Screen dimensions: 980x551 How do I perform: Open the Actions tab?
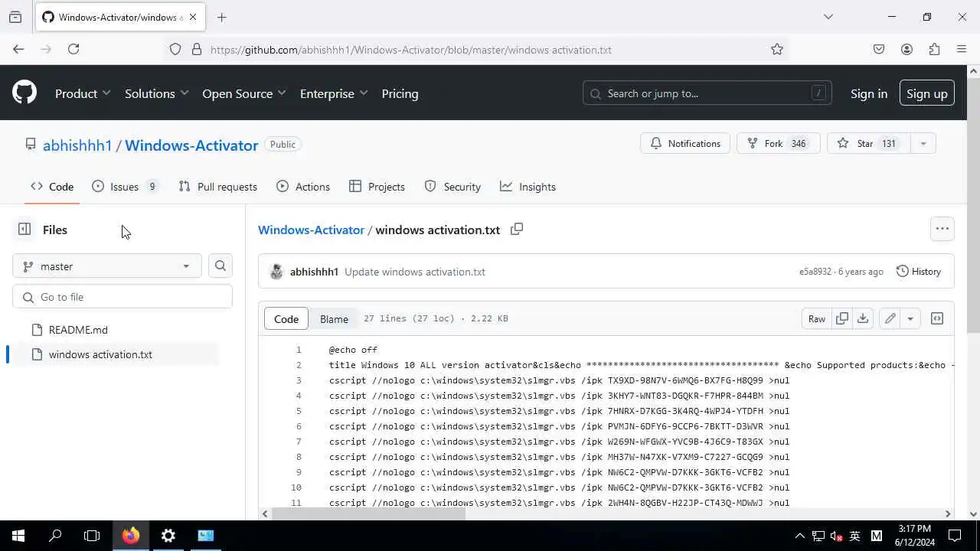coord(303,187)
